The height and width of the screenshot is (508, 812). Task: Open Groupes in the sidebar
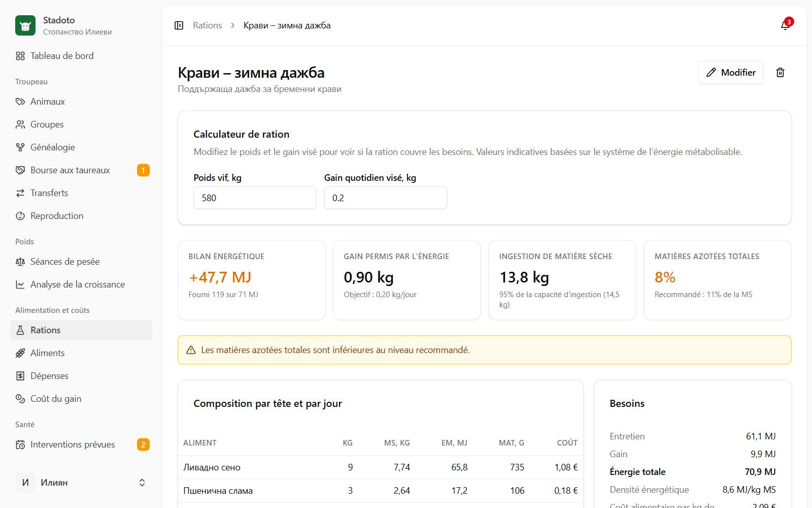[81, 124]
